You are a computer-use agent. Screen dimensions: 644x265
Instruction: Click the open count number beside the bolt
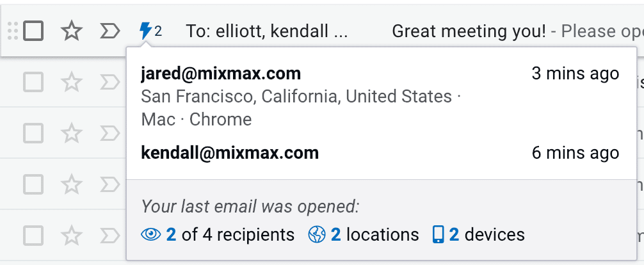158,31
